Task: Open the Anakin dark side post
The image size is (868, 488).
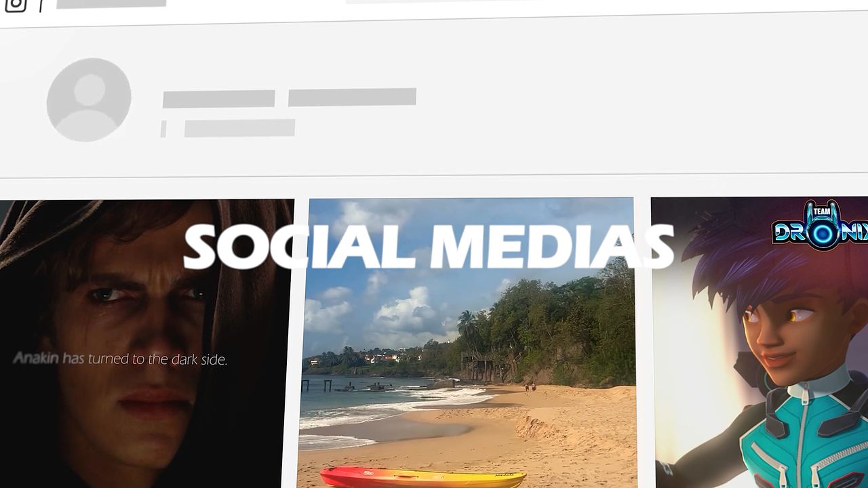Action: pyautogui.click(x=144, y=343)
